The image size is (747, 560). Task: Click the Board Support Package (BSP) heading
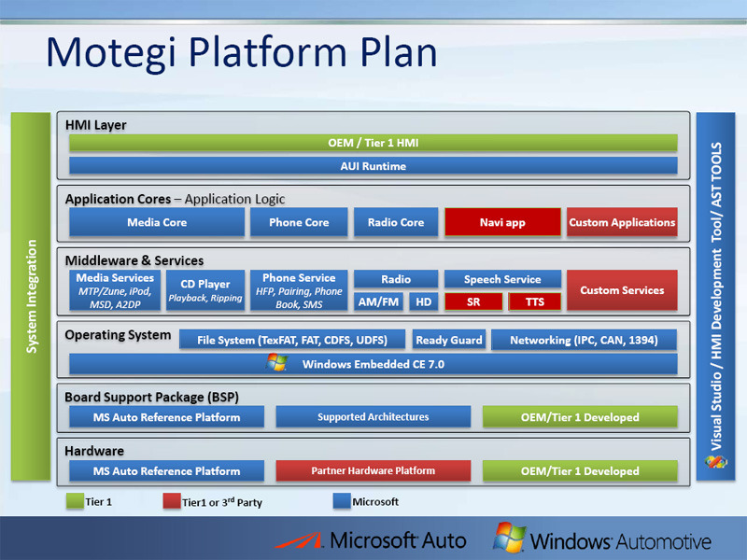151,398
